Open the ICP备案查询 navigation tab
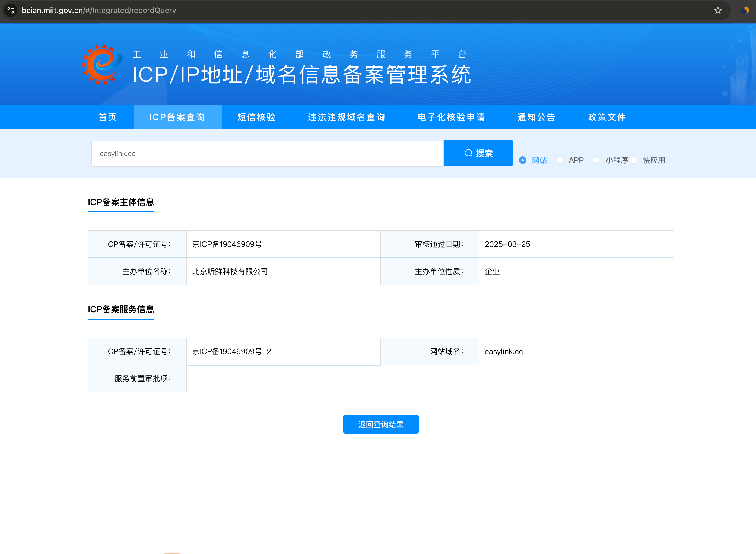756x554 pixels. pyautogui.click(x=177, y=117)
